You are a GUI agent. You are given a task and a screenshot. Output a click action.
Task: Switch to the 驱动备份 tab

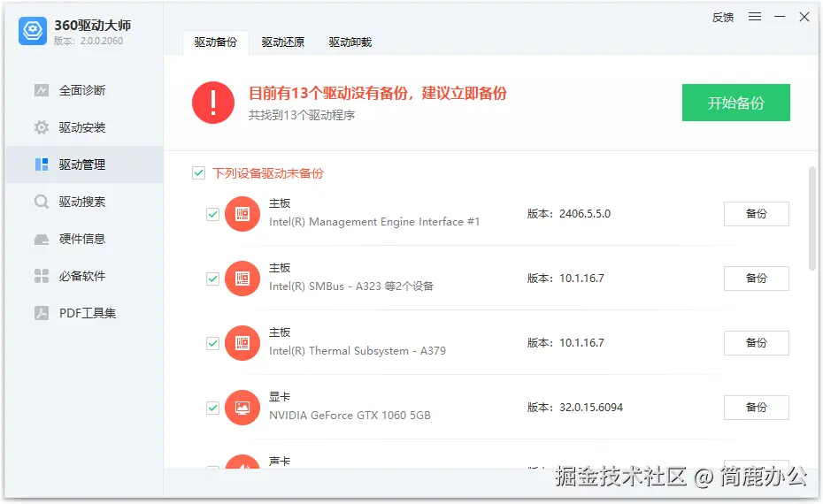(216, 42)
